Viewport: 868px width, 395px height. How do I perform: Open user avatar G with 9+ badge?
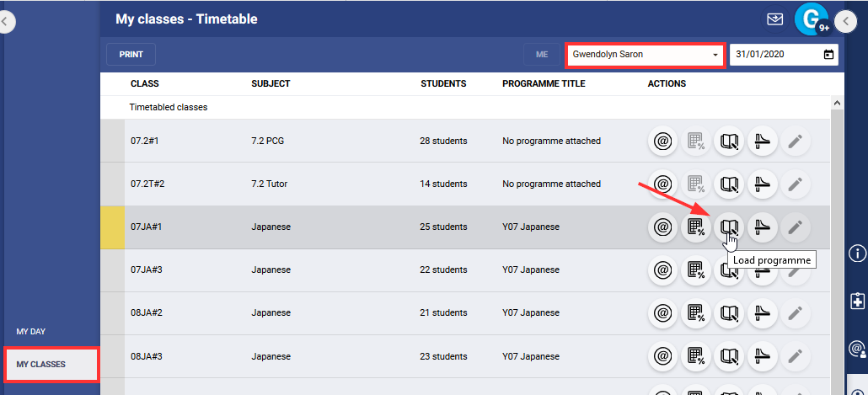pyautogui.click(x=812, y=19)
